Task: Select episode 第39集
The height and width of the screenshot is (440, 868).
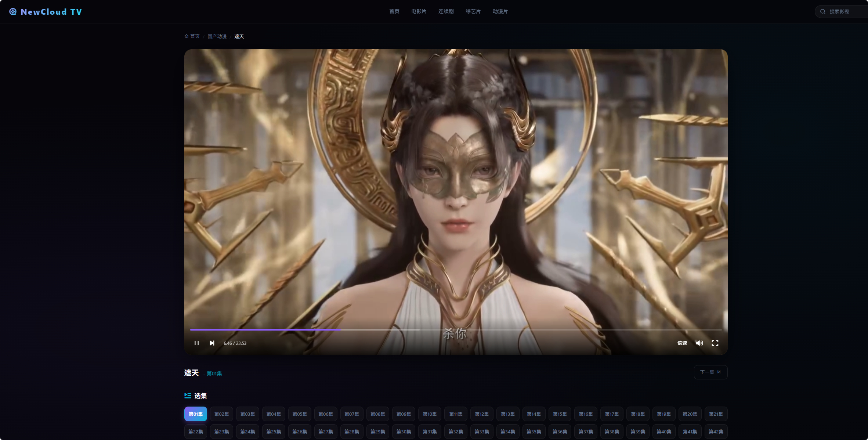Action: point(638,432)
